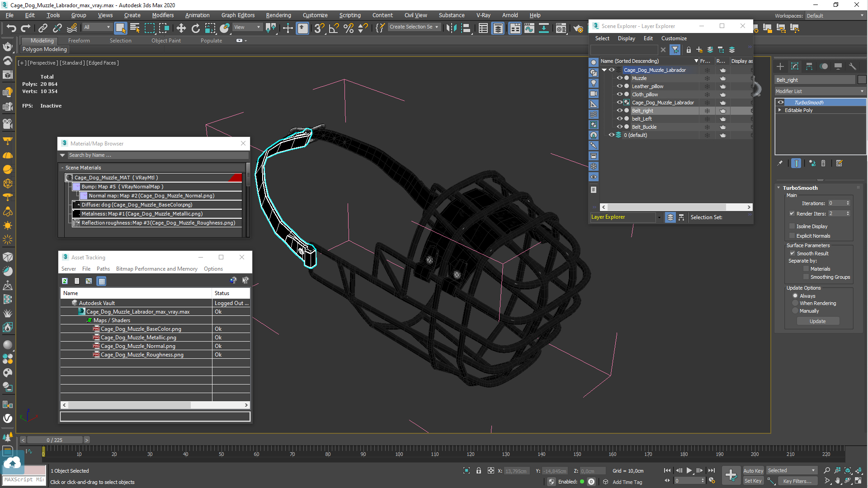868x488 pixels.
Task: Click the Belt_right object name field
Action: (x=815, y=80)
